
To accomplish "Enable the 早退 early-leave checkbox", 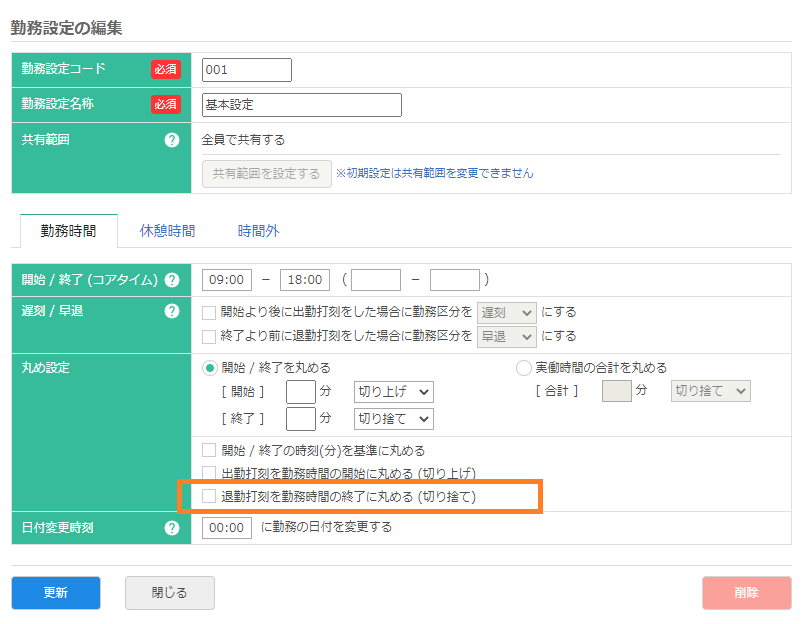I will tap(207, 335).
